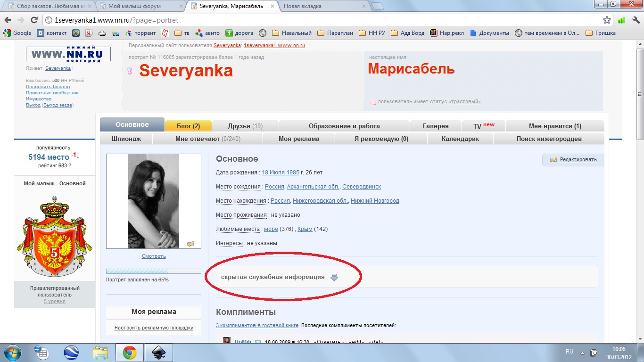Open the 'Шпионаж' tab
The height and width of the screenshot is (362, 644).
click(126, 139)
